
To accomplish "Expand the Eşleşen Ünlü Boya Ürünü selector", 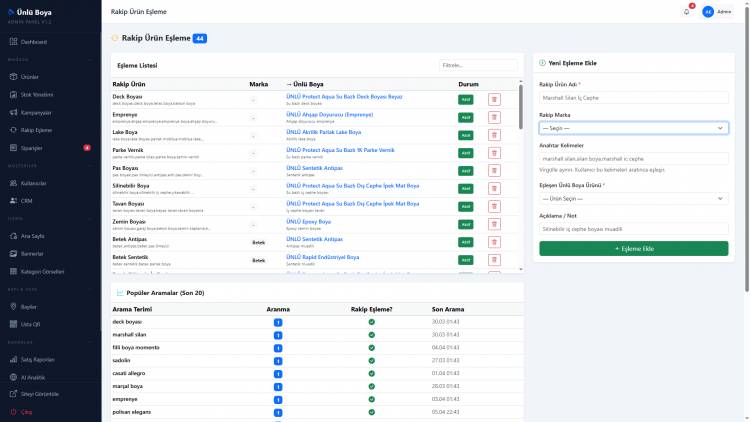I will (633, 199).
